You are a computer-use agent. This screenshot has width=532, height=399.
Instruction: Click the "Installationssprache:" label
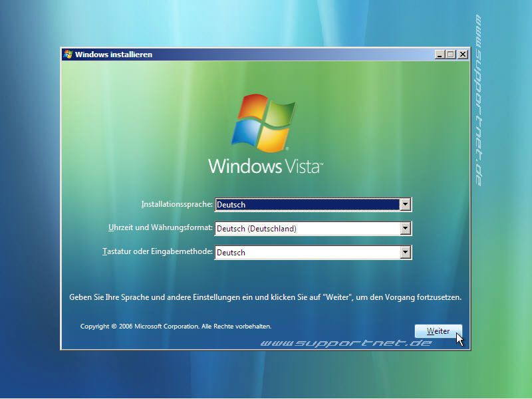pyautogui.click(x=178, y=203)
